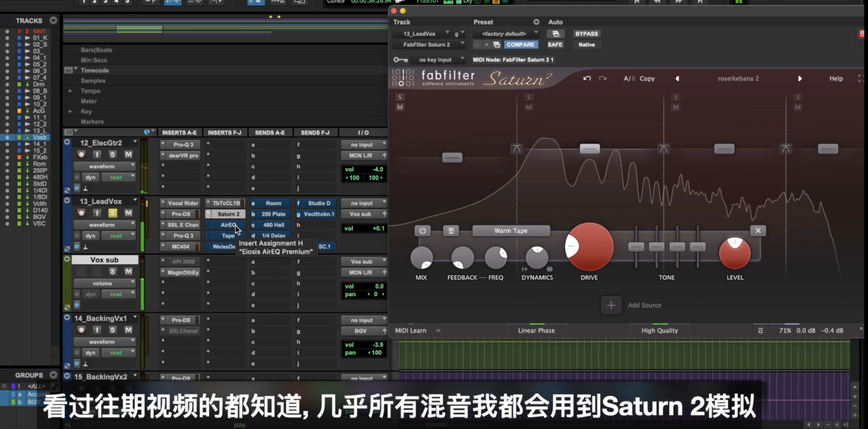Toggle the Warm Tape band power icon
The height and width of the screenshot is (429, 868).
coord(423,231)
